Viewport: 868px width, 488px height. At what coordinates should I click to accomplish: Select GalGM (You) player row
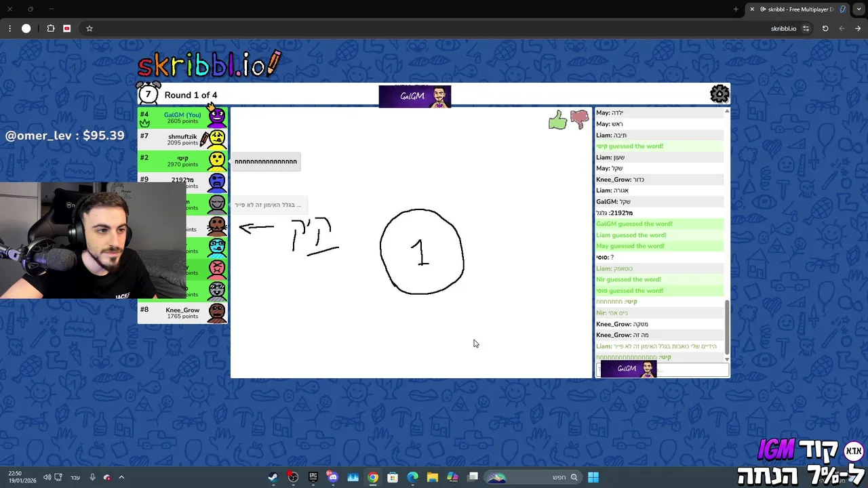pyautogui.click(x=182, y=118)
